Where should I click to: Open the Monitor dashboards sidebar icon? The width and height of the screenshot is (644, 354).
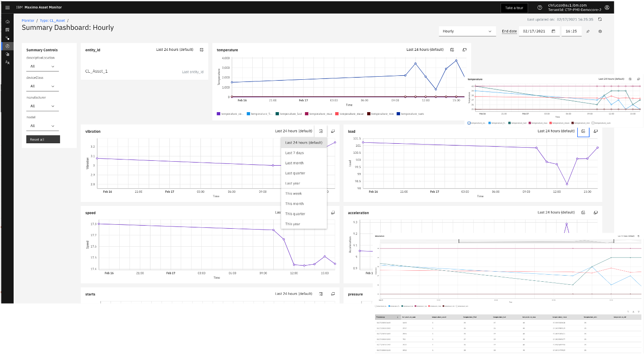click(x=7, y=46)
